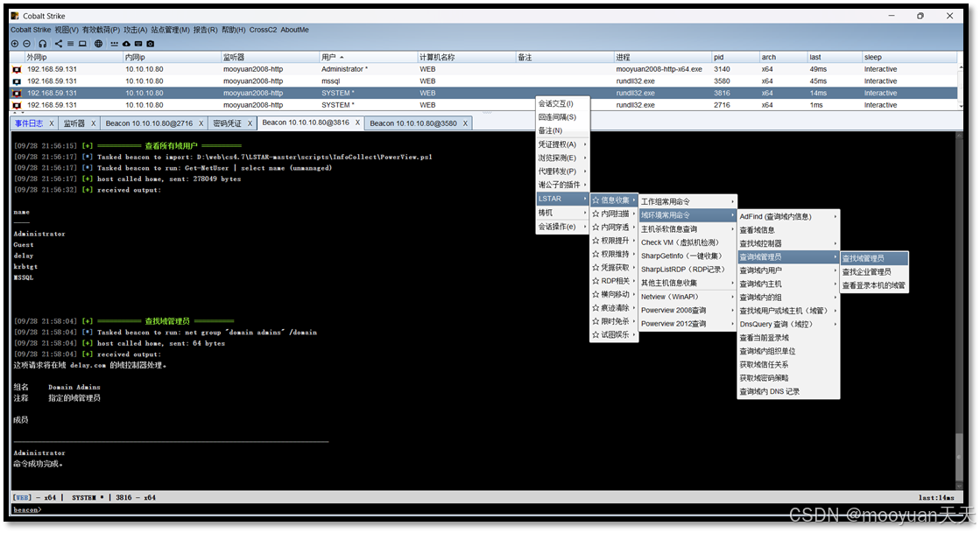Select 获取域密码策略 menu entry
The width and height of the screenshot is (980, 533).
(x=789, y=378)
